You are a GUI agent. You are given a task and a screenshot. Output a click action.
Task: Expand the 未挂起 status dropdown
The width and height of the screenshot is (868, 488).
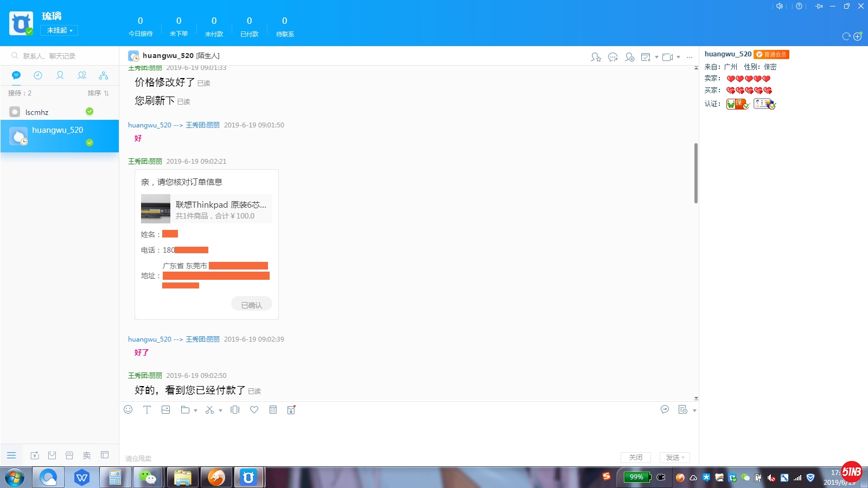(59, 30)
